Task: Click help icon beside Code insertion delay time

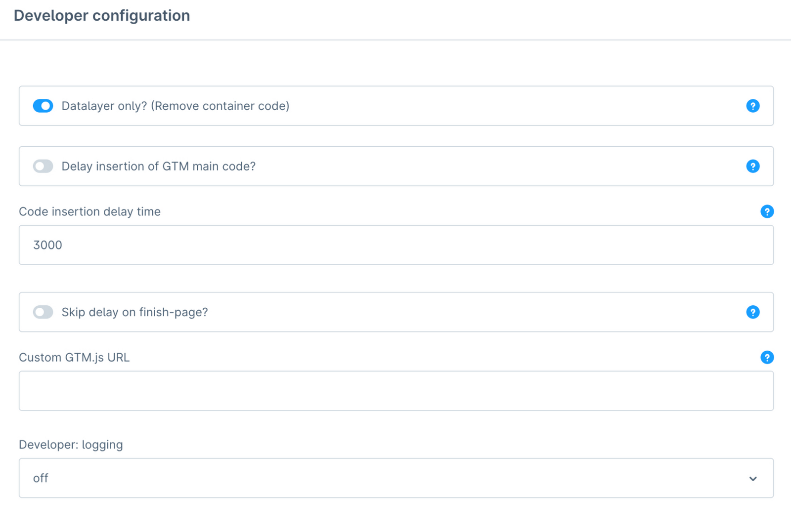Action: 767,211
